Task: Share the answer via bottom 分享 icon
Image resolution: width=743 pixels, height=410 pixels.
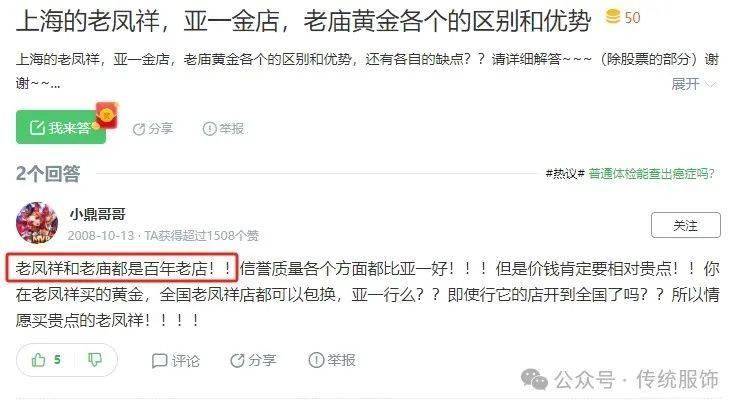Action: tap(253, 360)
